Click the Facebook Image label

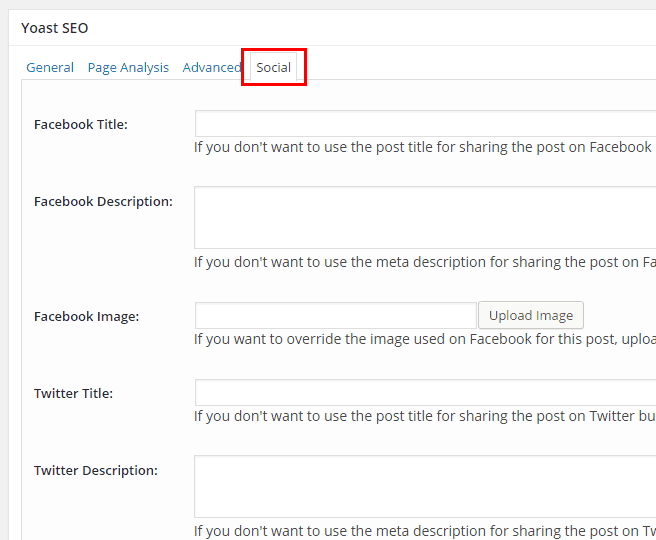pos(87,317)
